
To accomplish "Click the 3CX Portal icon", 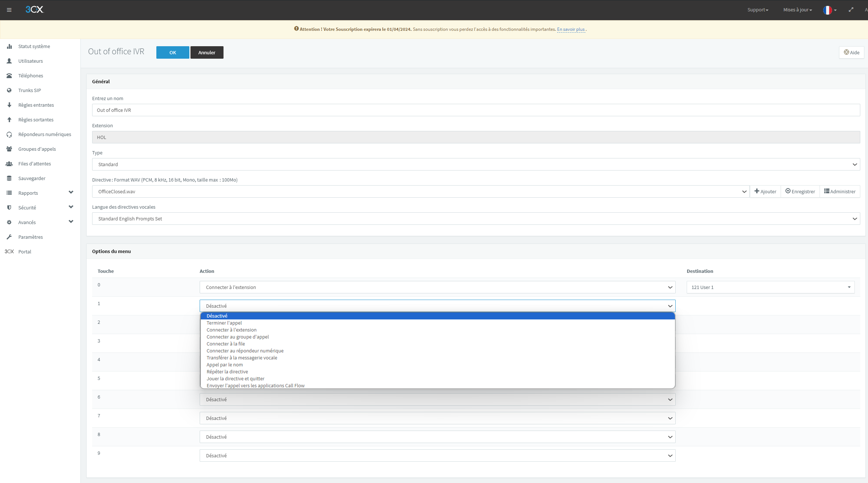I will (x=9, y=252).
